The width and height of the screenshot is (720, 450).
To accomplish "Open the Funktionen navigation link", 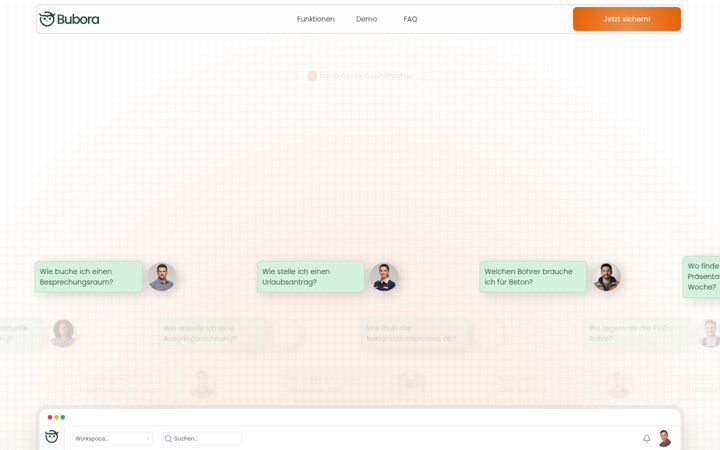I will tap(315, 19).
